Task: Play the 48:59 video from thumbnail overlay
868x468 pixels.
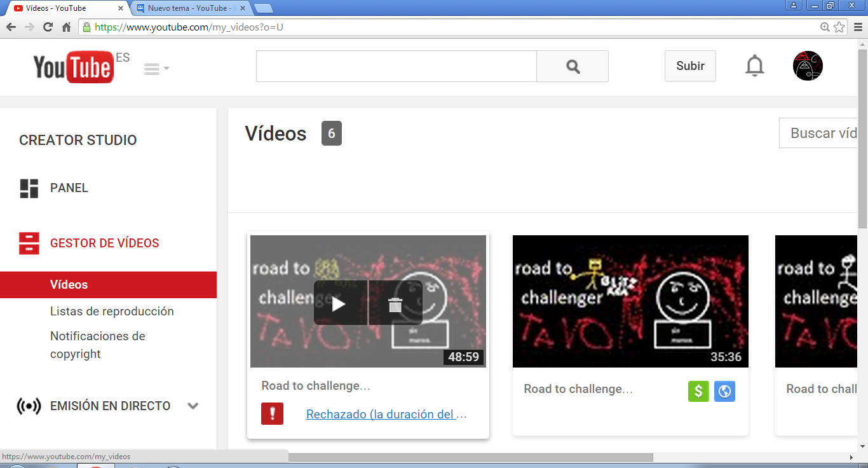Action: click(340, 303)
